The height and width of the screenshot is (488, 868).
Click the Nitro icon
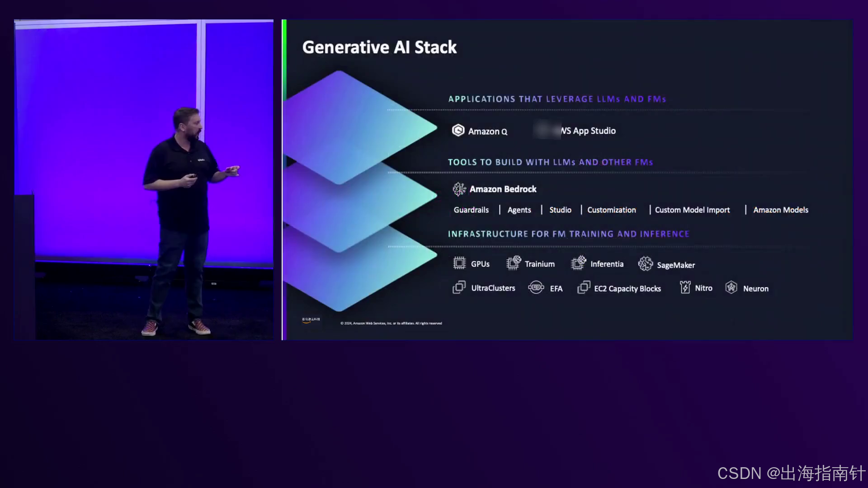pyautogui.click(x=685, y=287)
